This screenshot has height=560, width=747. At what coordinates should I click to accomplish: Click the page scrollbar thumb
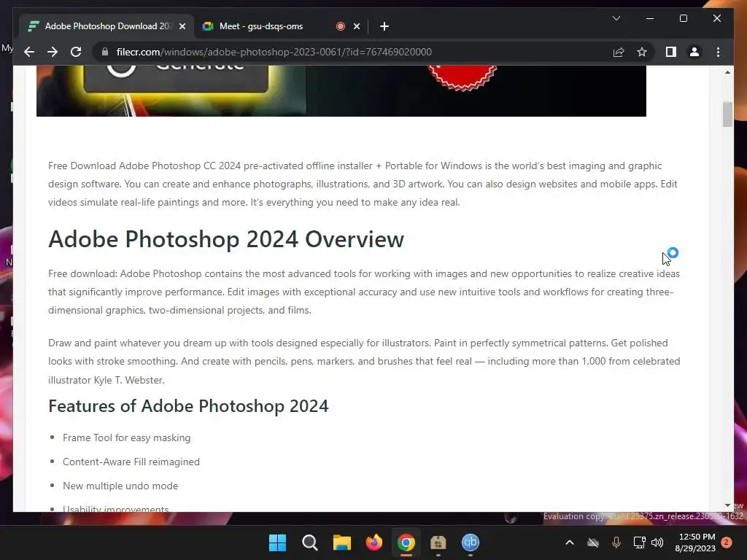[727, 114]
